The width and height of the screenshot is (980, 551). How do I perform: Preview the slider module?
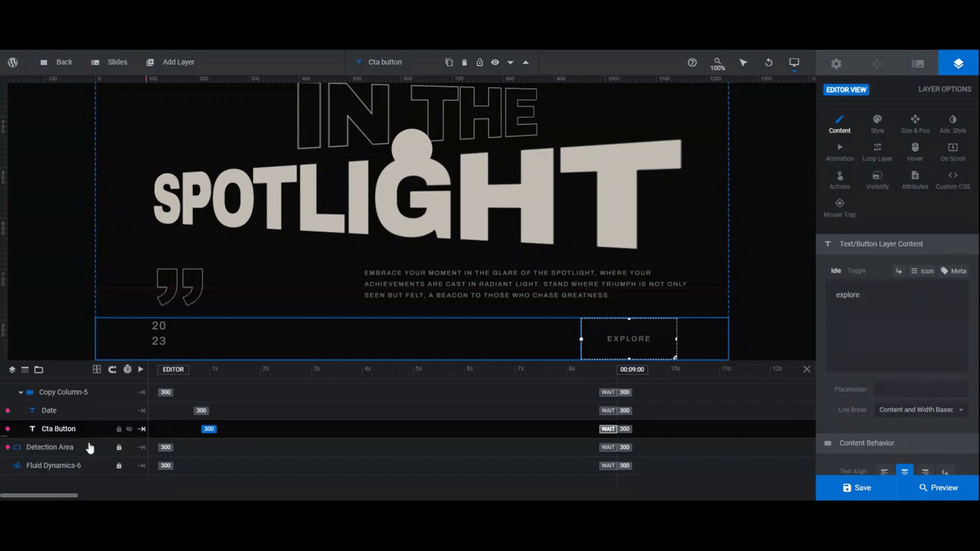pyautogui.click(x=938, y=487)
